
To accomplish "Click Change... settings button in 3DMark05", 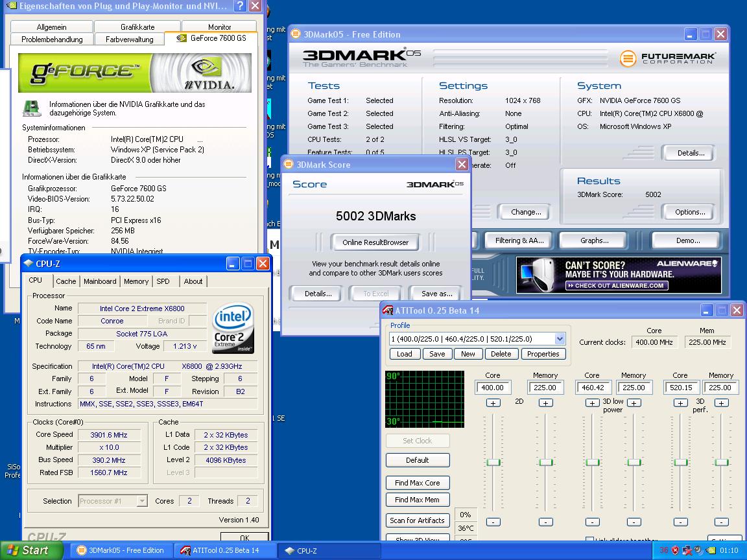I will click(x=526, y=212).
